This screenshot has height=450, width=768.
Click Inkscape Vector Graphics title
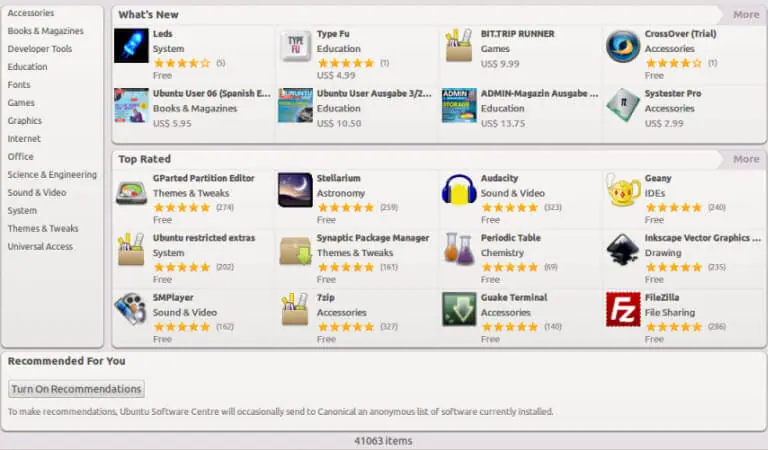tap(702, 238)
